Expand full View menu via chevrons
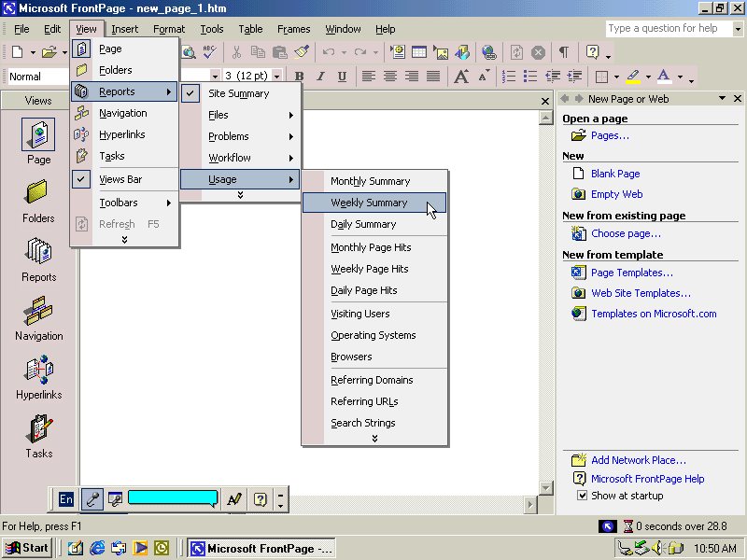 pos(124,240)
